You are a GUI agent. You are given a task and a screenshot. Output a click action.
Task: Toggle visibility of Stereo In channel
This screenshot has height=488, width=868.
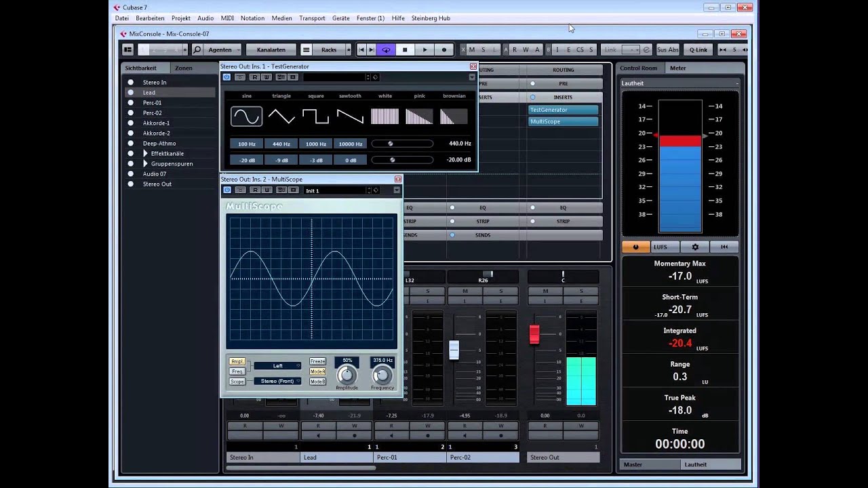[x=131, y=83]
